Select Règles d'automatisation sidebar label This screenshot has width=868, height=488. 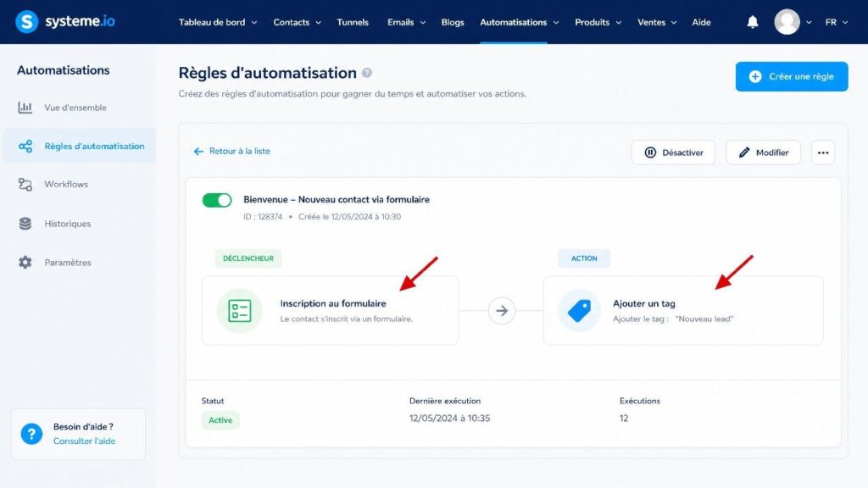tap(94, 146)
